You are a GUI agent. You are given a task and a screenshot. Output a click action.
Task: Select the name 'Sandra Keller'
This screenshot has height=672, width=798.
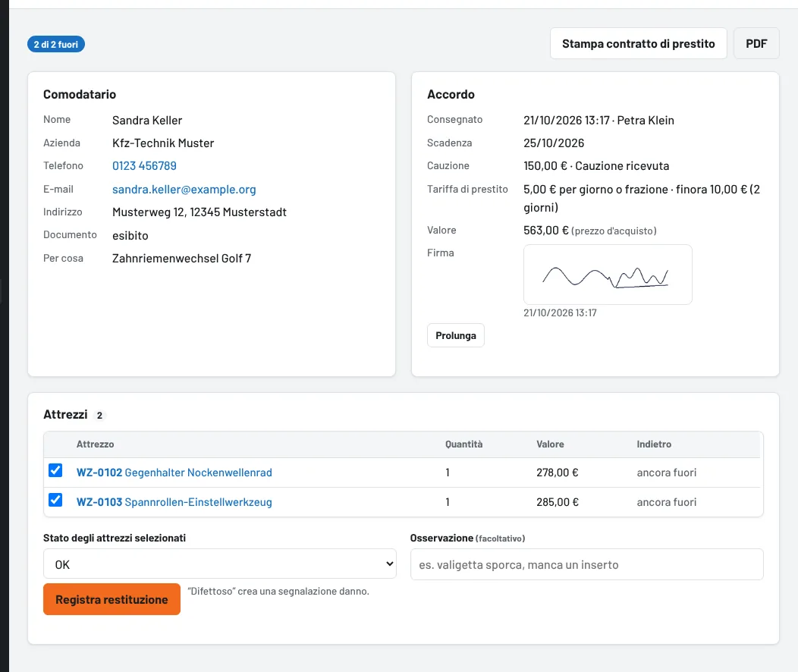tap(147, 121)
